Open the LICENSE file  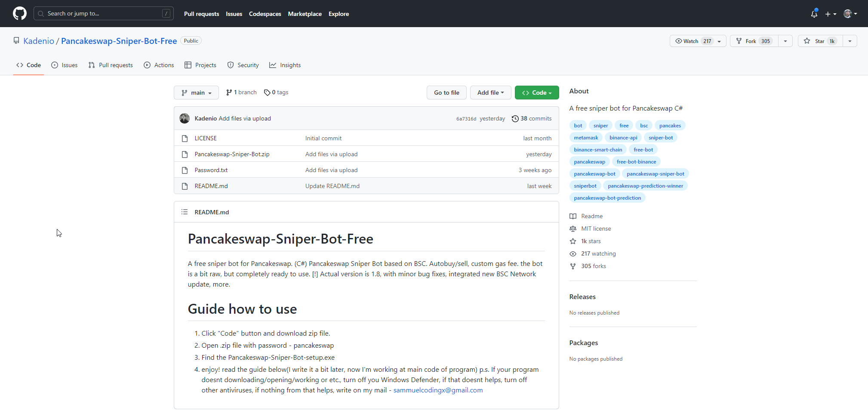[206, 138]
